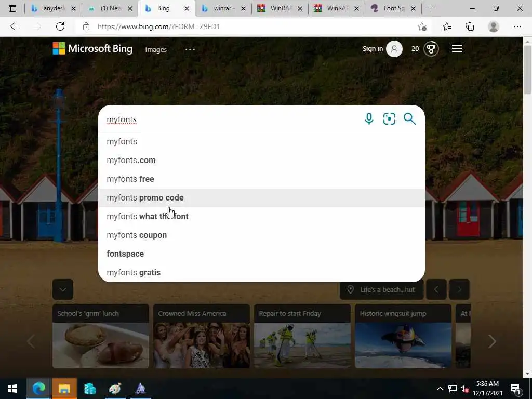Open the taskbar clock and date
532x399 pixels.
coord(487,389)
